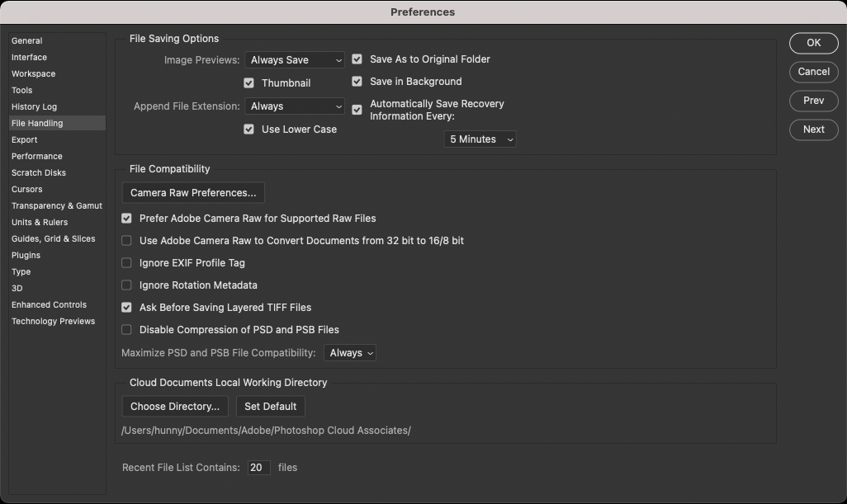The image size is (847, 504).
Task: Click the Next button
Action: point(813,130)
